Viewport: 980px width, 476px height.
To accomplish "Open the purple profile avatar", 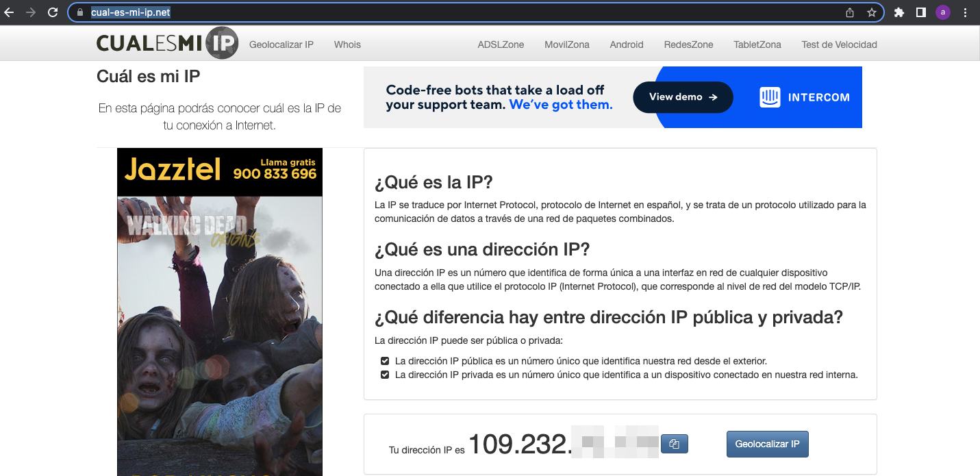I will (943, 12).
